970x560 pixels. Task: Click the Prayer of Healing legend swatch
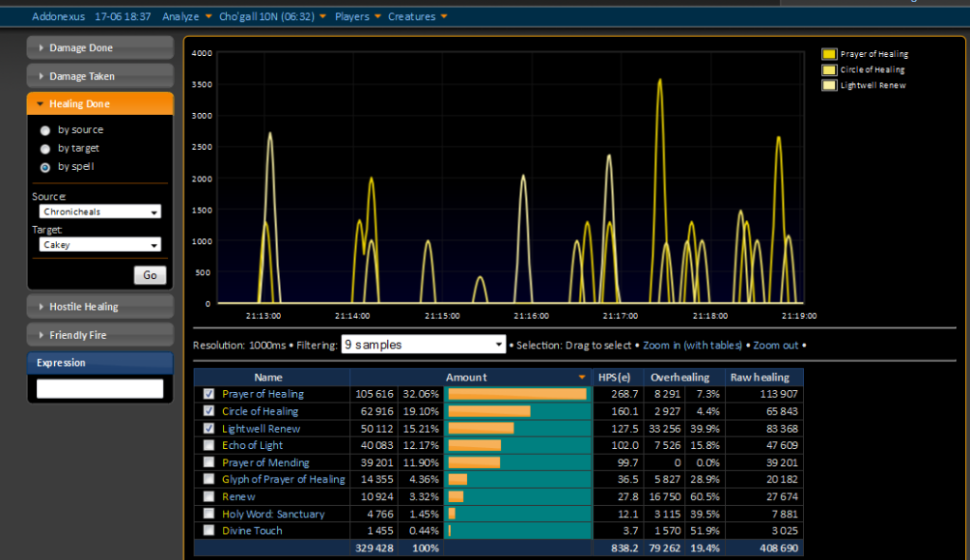pyautogui.click(x=829, y=54)
